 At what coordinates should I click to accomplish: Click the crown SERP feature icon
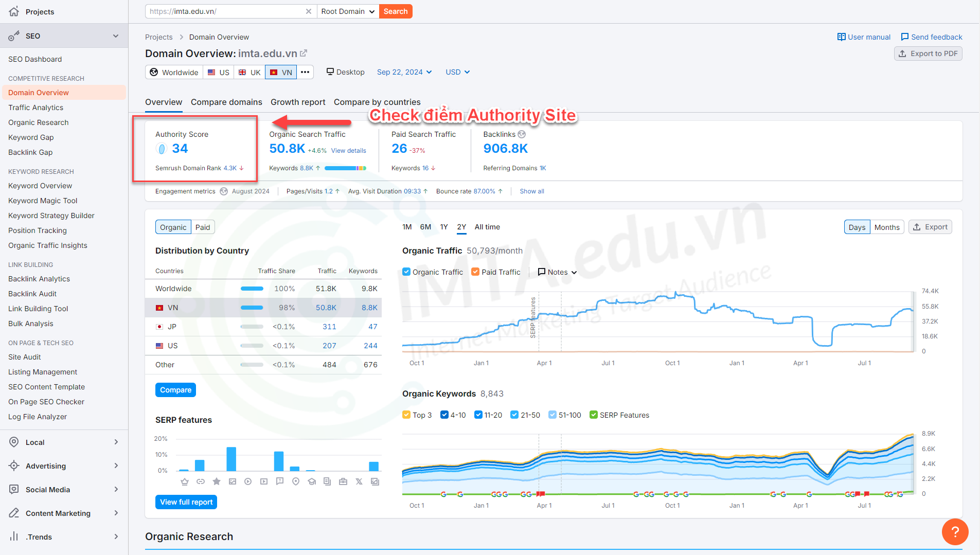click(185, 481)
